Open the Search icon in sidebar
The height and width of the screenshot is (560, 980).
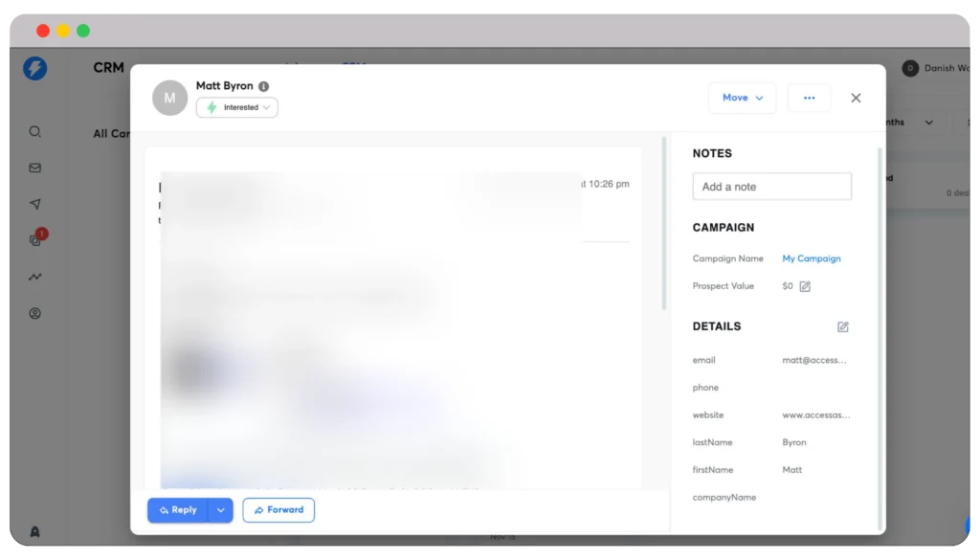coord(34,131)
